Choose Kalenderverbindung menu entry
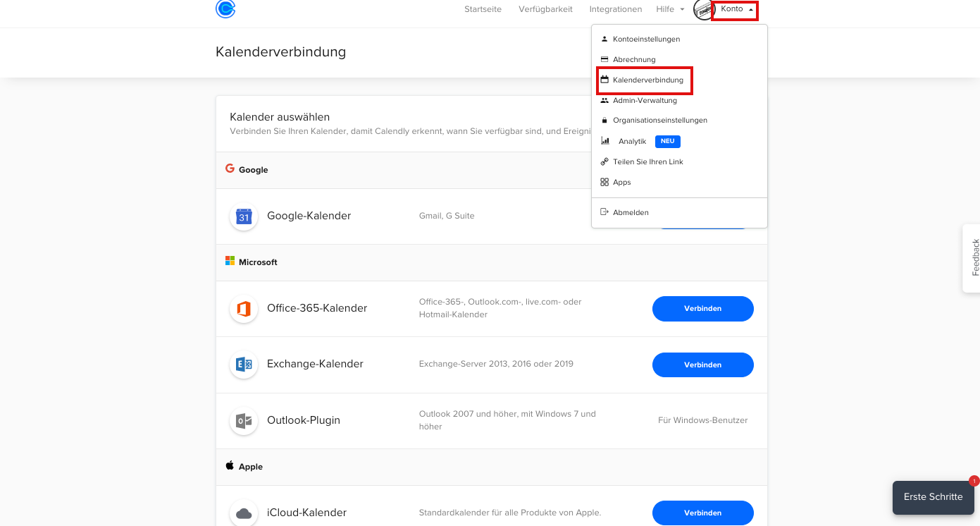The image size is (980, 526). tap(647, 80)
